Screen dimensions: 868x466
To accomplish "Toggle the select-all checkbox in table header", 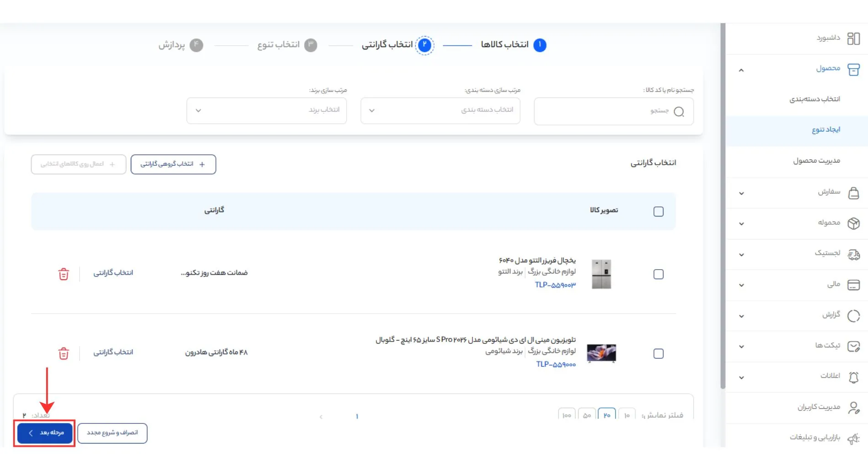I will coord(659,211).
